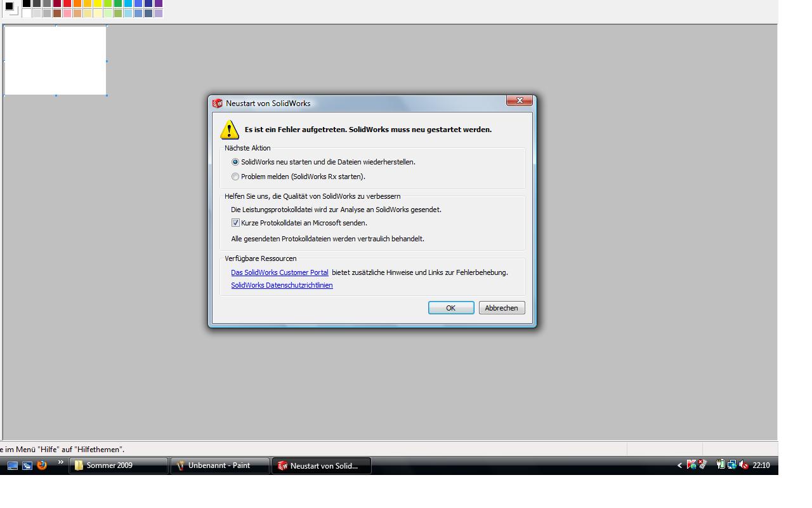Switch to the 'Sommer 2009' taskbar window
The height and width of the screenshot is (508, 812).
pyautogui.click(x=119, y=465)
